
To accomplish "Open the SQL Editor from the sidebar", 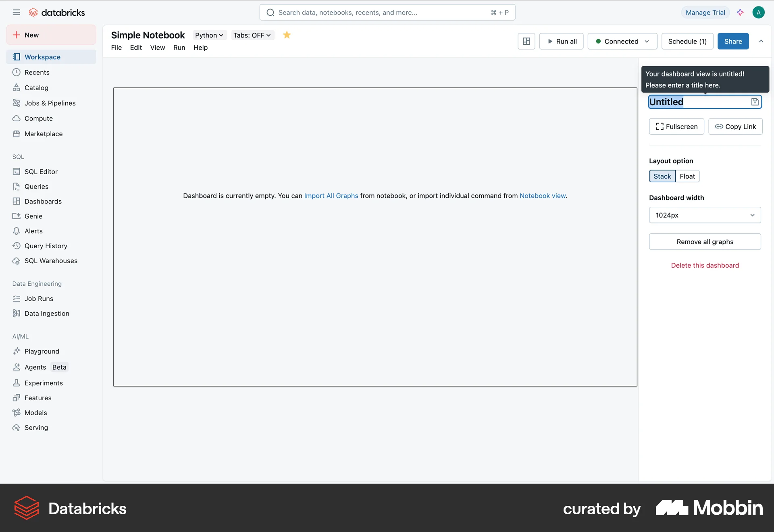I will (41, 171).
